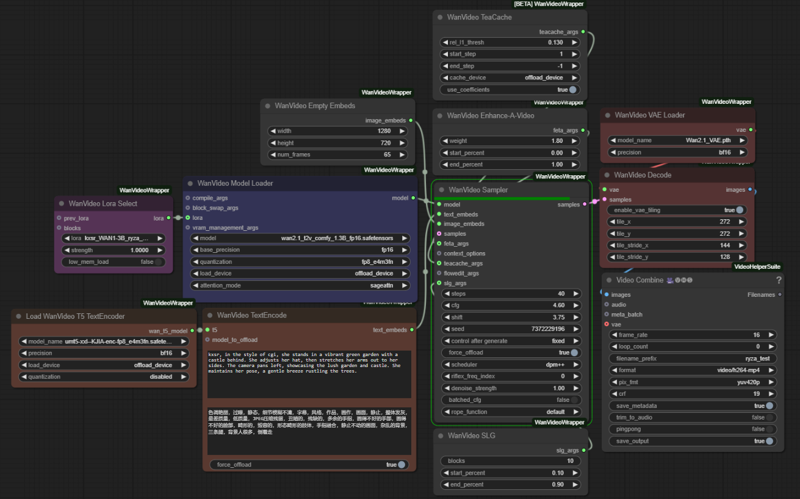Screen dimensions: 800x499
Task: Open the scheduler dropdown in WanVideo Sampler
Action: (x=510, y=364)
